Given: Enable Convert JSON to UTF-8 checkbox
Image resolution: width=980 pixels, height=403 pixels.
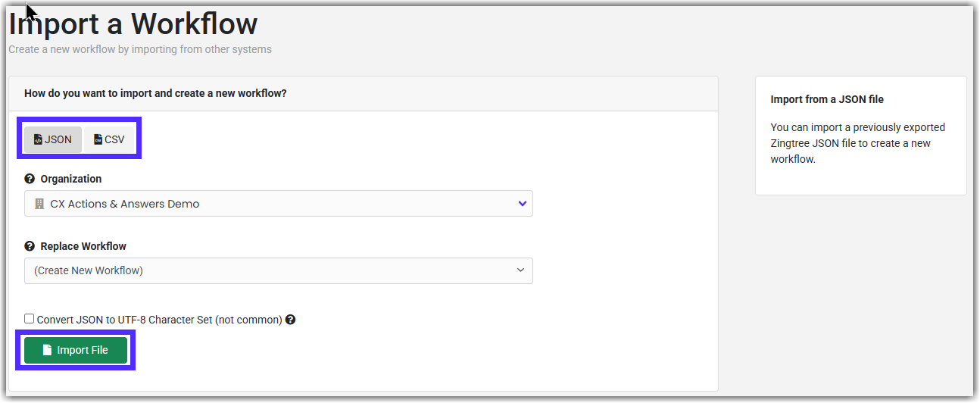Looking at the screenshot, I should coord(30,319).
